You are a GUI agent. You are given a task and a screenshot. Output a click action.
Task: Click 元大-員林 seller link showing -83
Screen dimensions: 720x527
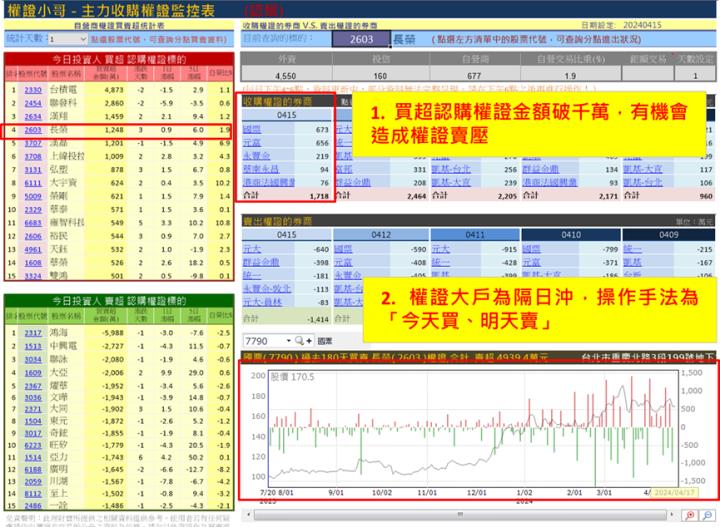click(x=264, y=302)
